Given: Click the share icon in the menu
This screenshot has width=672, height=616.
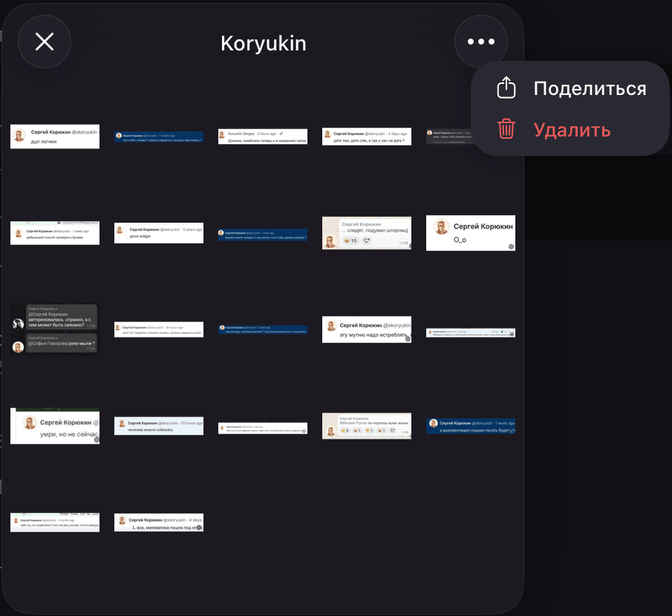Looking at the screenshot, I should 506,88.
